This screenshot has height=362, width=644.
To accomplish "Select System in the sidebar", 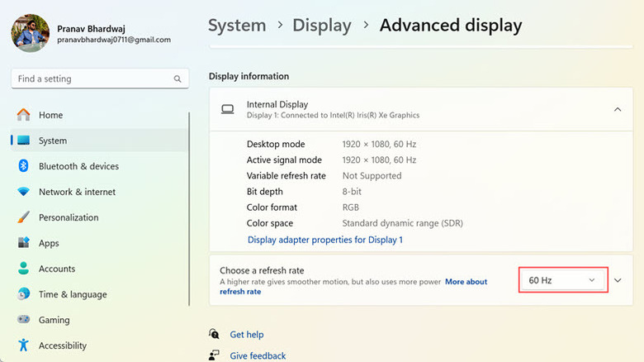I will click(53, 141).
